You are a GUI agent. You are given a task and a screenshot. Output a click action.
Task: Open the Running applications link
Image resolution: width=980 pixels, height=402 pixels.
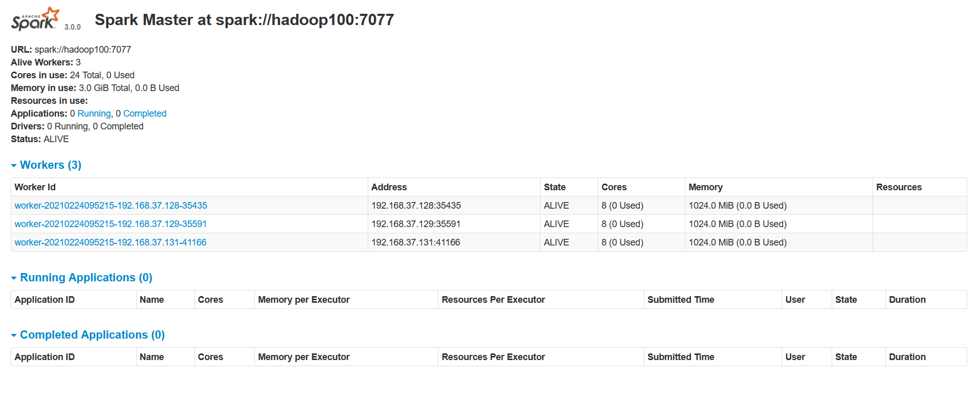coord(94,114)
